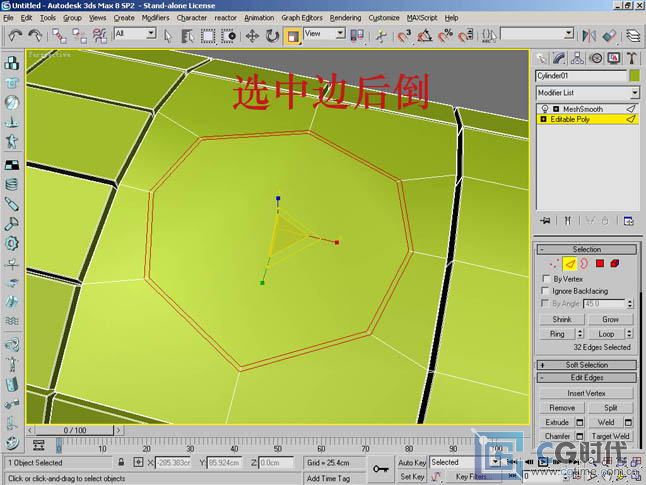
Task: Open the Configure Modifier Sets icon
Action: point(628,221)
